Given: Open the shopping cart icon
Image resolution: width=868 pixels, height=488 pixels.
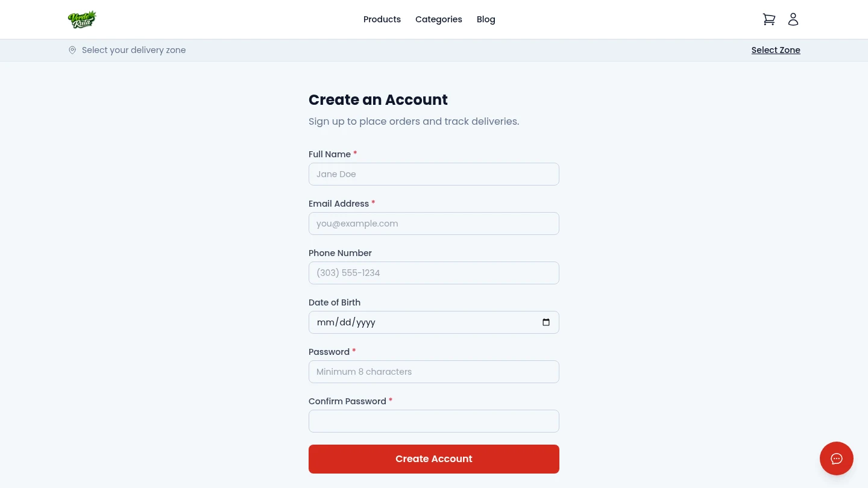Looking at the screenshot, I should [769, 19].
